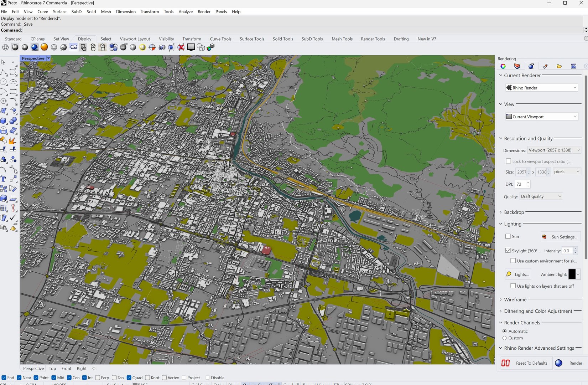
Task: Click Reset To Defaults button
Action: tap(526, 363)
